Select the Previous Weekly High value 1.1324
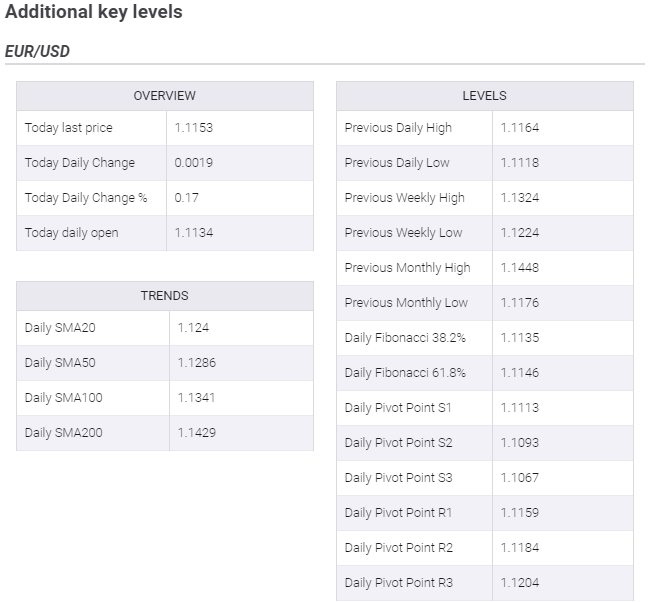Viewport: 648px width, 602px height. 520,198
